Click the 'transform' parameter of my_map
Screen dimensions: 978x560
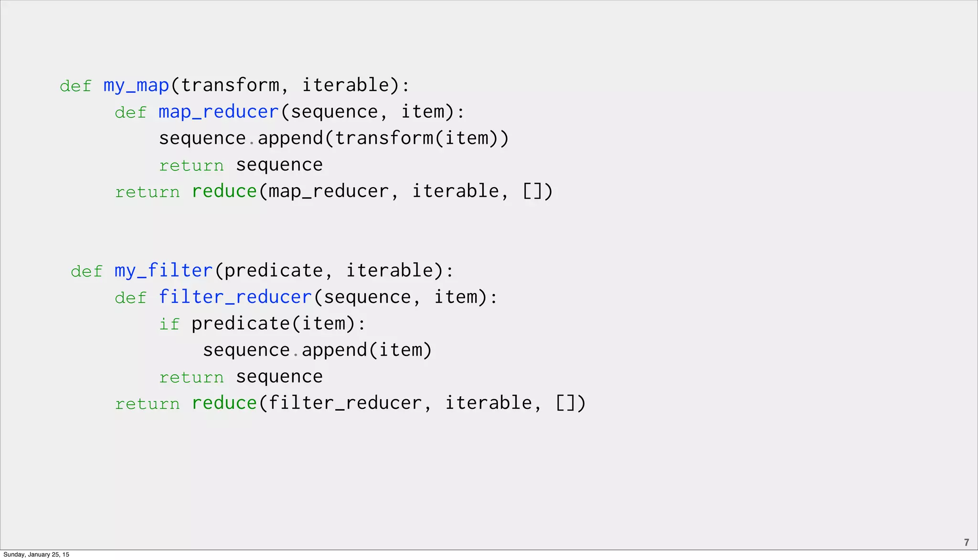click(230, 85)
